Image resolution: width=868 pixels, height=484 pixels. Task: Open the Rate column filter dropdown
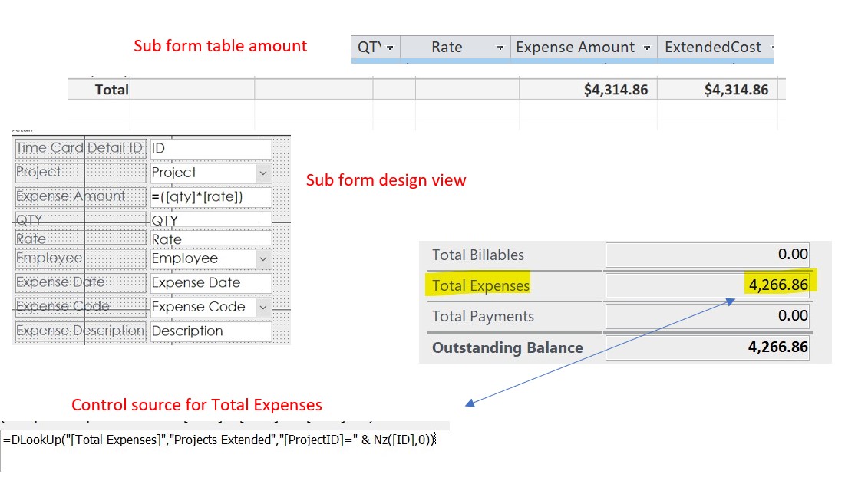click(x=501, y=47)
